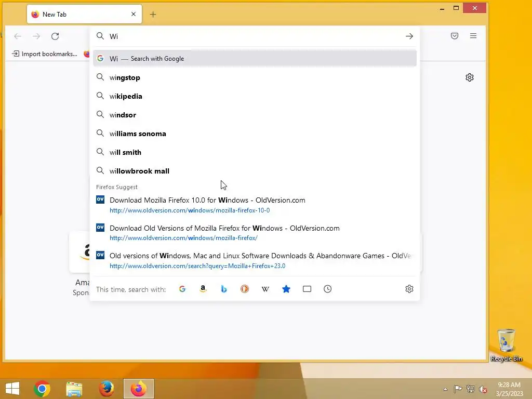Screen dimensions: 532x399
Task: Open the Windows Start button
Action: tap(12, 389)
